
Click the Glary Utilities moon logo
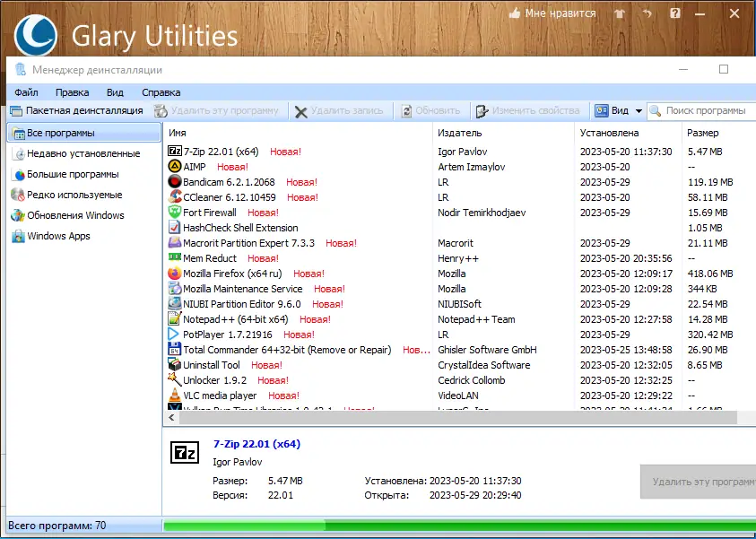[36, 35]
